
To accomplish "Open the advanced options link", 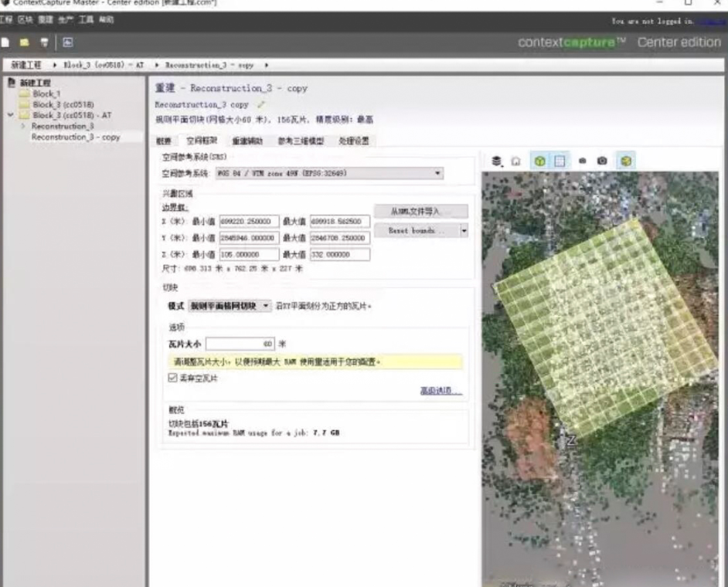I will pyautogui.click(x=441, y=390).
